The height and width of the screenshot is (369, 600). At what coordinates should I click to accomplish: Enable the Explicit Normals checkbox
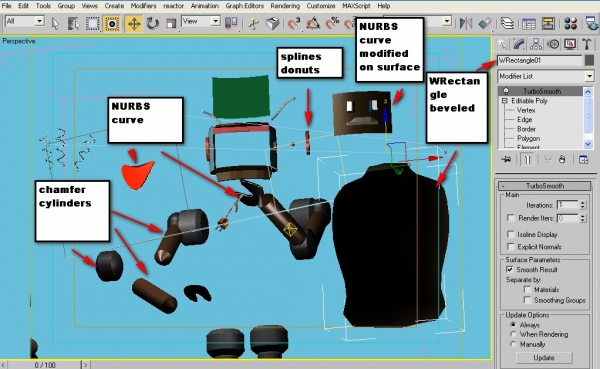(510, 246)
